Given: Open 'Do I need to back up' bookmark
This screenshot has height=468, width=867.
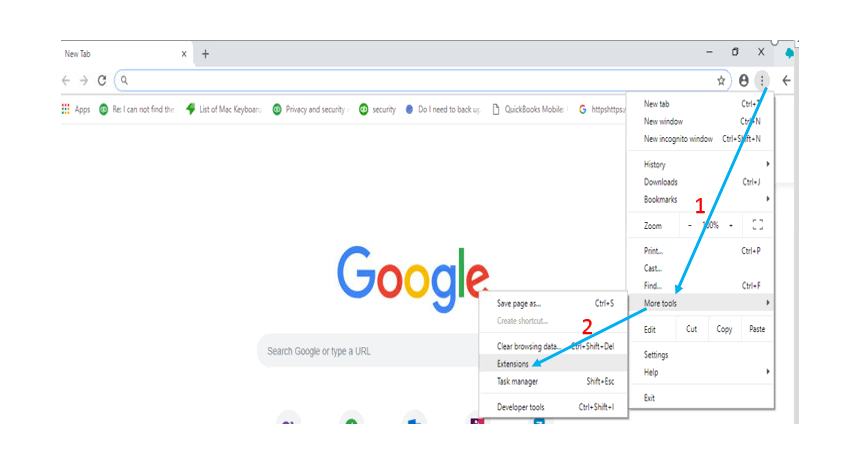Looking at the screenshot, I should coord(443,110).
